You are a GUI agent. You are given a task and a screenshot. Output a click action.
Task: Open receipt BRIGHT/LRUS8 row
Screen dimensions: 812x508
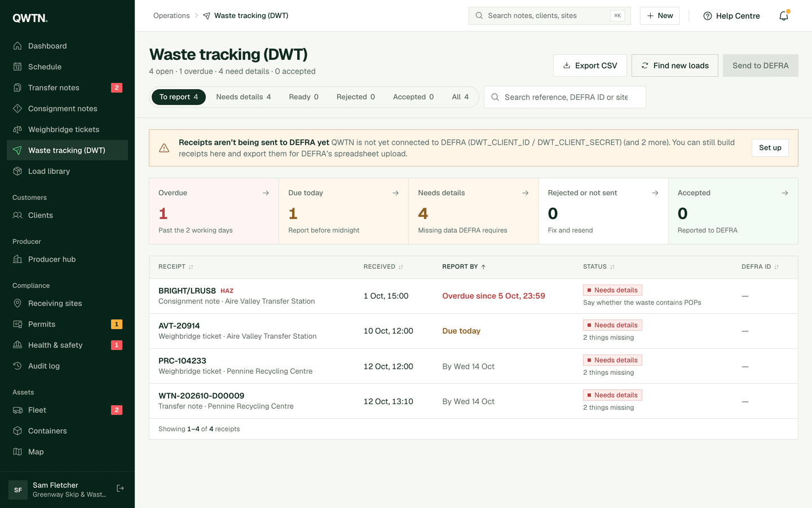474,296
